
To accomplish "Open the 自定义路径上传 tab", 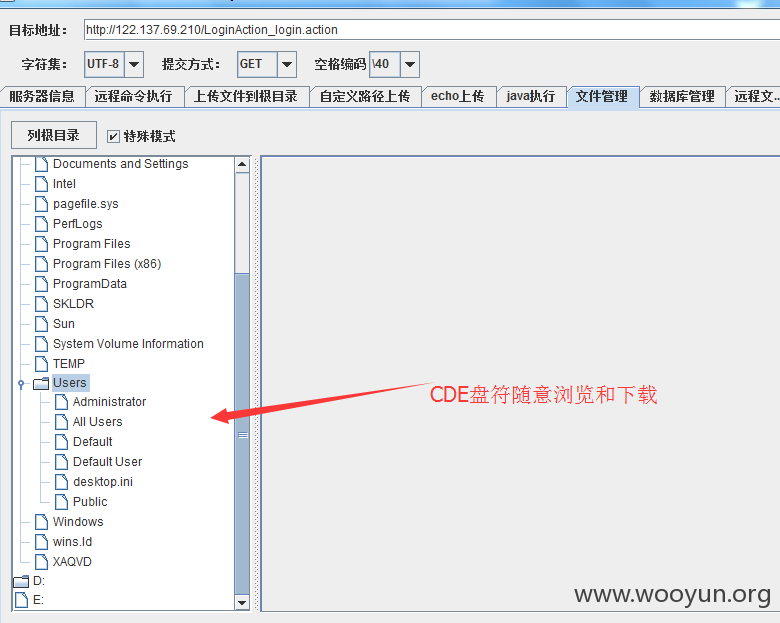I will click(365, 96).
